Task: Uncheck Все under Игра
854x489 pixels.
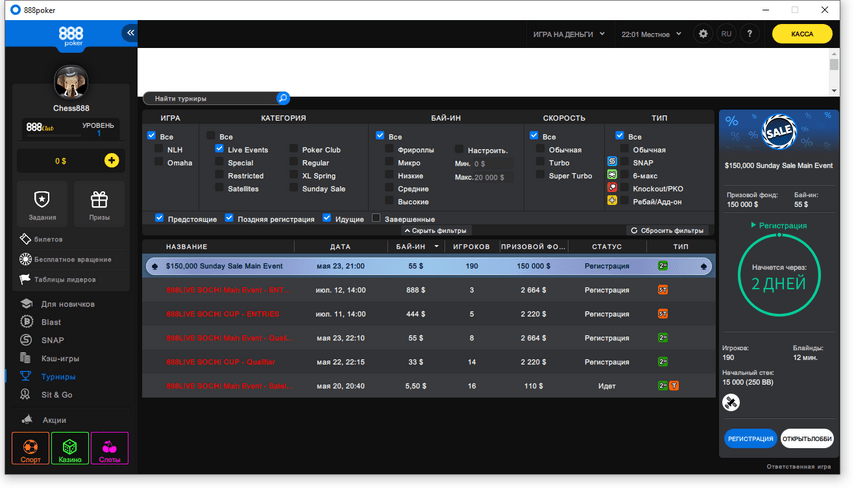Action: [x=151, y=136]
